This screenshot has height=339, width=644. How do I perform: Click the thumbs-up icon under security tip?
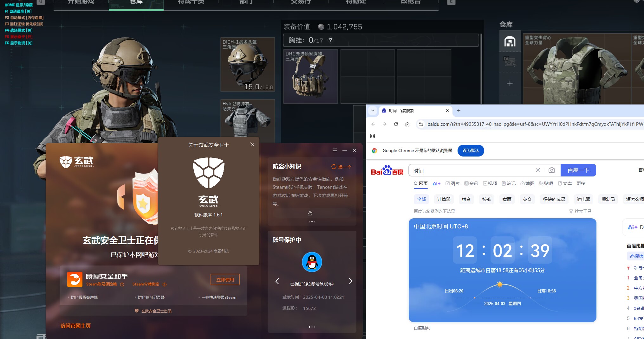coord(310,213)
